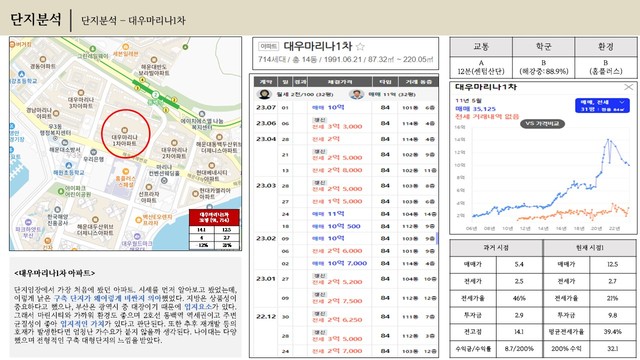Open the 23.07 매매 10억 transaction row

point(345,107)
